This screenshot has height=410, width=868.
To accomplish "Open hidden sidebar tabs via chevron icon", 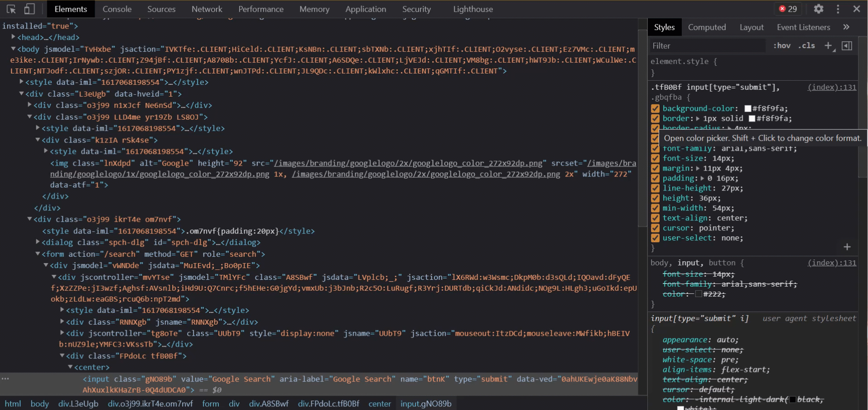I will pos(846,27).
